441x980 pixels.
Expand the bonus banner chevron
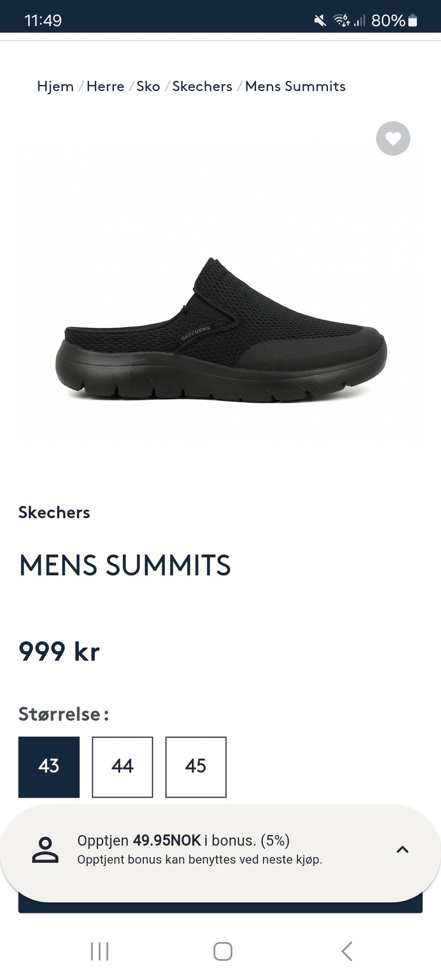pos(402,850)
